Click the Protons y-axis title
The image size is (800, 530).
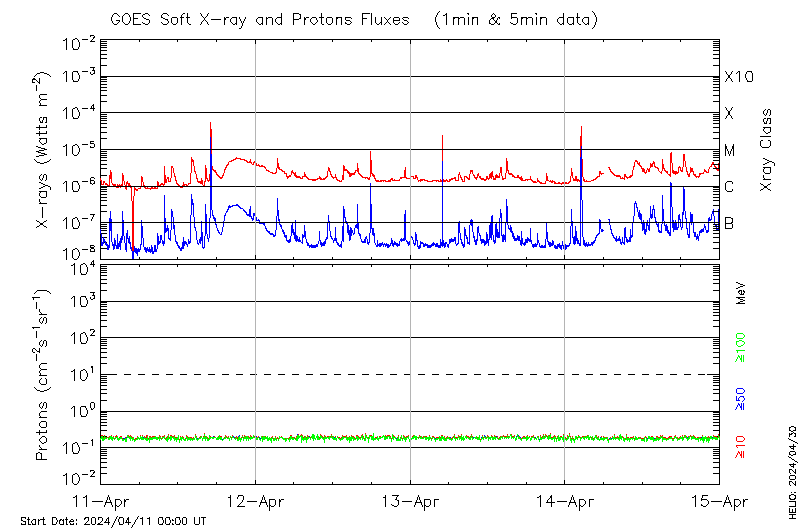42,375
